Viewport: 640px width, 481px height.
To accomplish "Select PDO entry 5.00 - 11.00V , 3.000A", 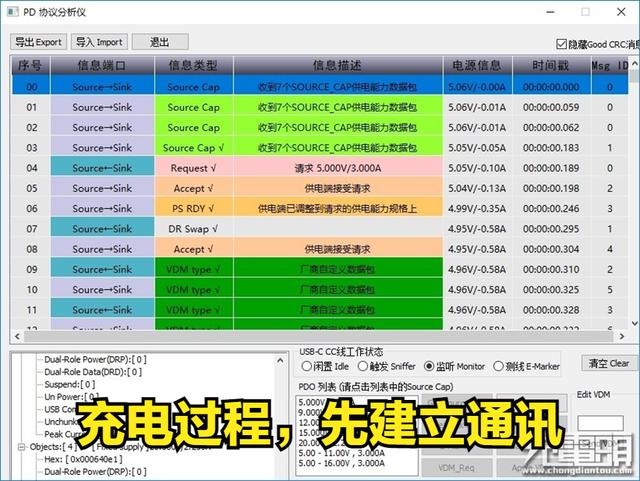I will tap(341, 453).
